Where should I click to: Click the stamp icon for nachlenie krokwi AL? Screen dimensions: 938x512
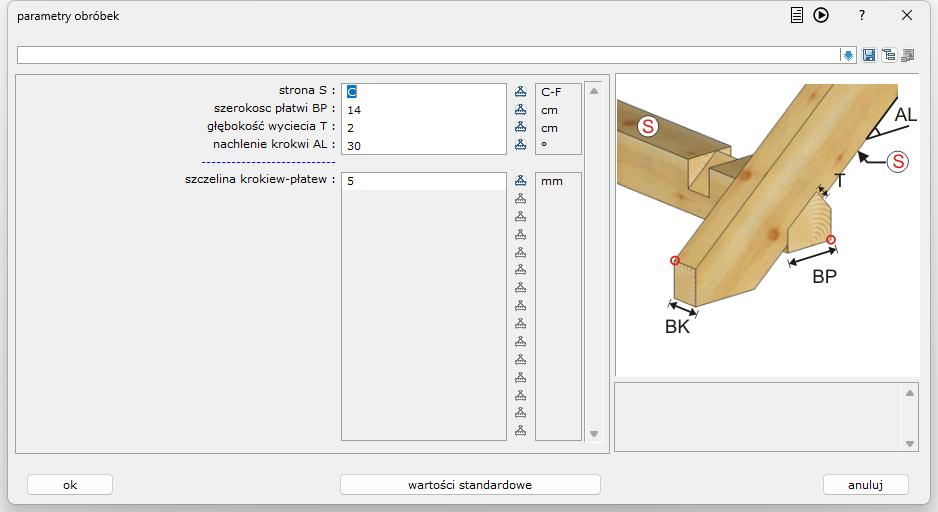tap(520, 146)
